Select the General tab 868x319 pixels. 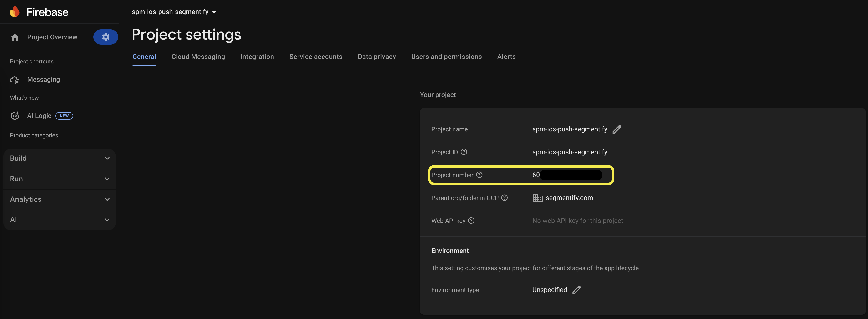(144, 57)
